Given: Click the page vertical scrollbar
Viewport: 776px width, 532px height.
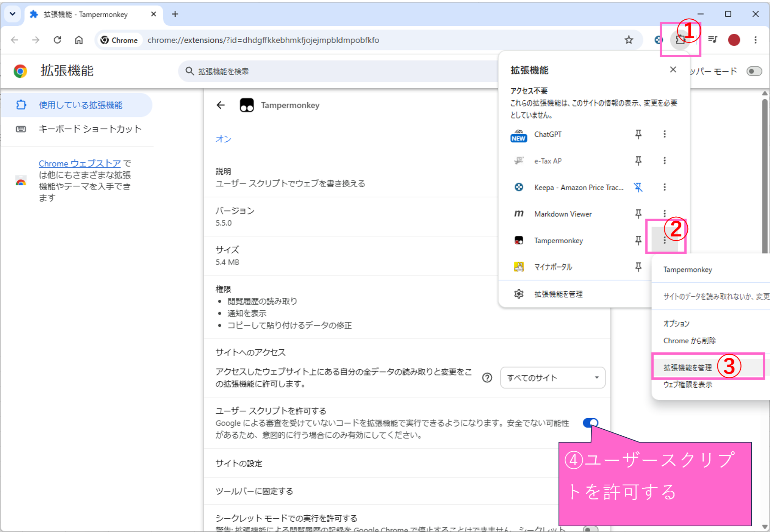Looking at the screenshot, I should click(765, 176).
